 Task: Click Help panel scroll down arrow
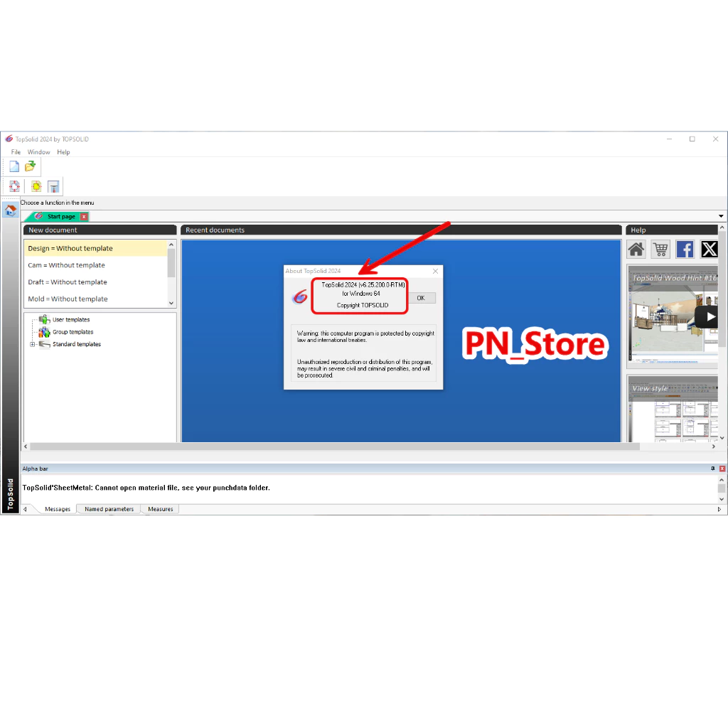pos(722,438)
